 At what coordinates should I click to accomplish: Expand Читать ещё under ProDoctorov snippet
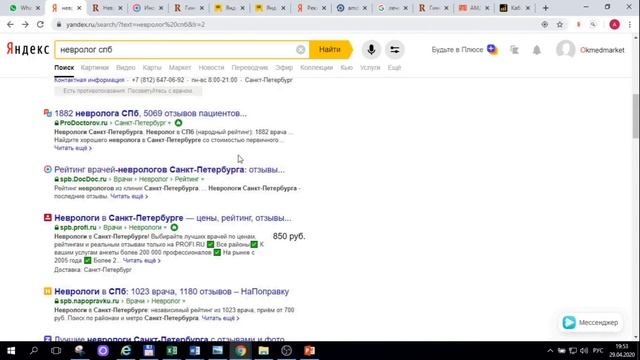73,148
